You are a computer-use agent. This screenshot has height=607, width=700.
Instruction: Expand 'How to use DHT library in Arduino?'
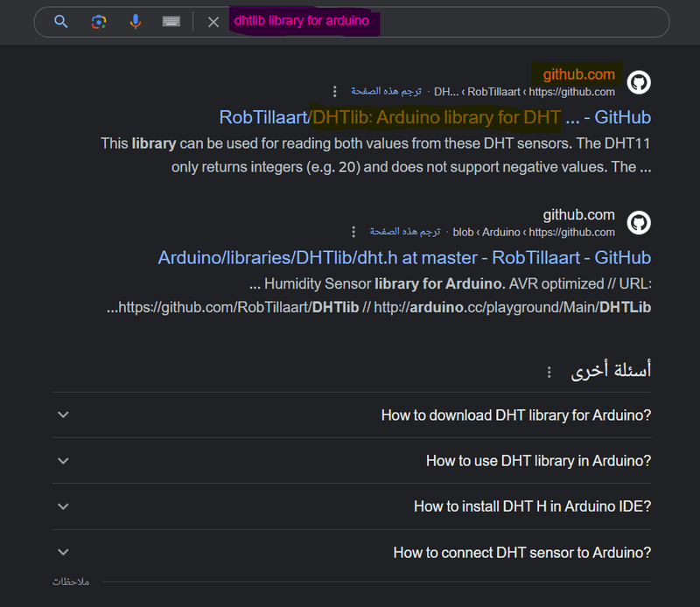coord(352,461)
